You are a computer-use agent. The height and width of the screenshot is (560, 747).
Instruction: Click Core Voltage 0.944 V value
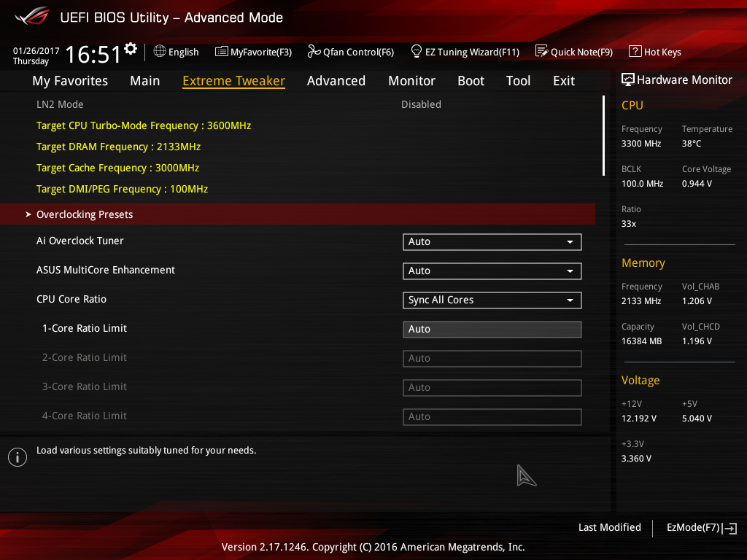pyautogui.click(x=697, y=183)
